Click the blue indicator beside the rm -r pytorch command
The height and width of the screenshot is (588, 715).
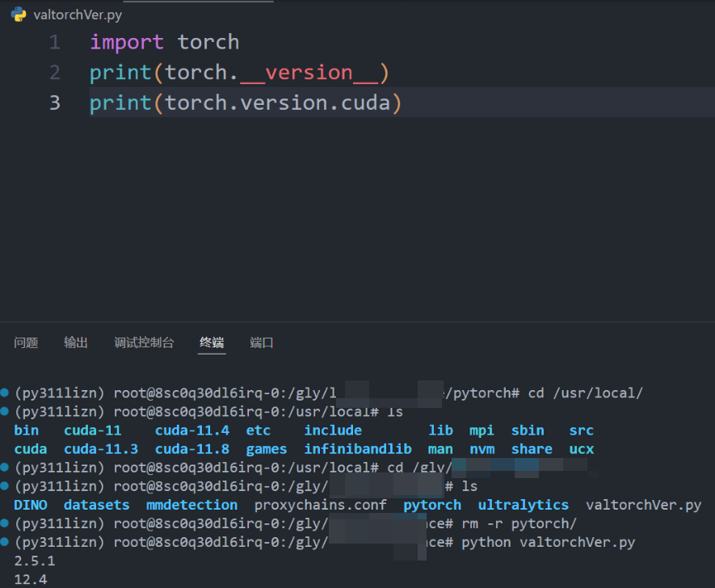click(x=6, y=523)
